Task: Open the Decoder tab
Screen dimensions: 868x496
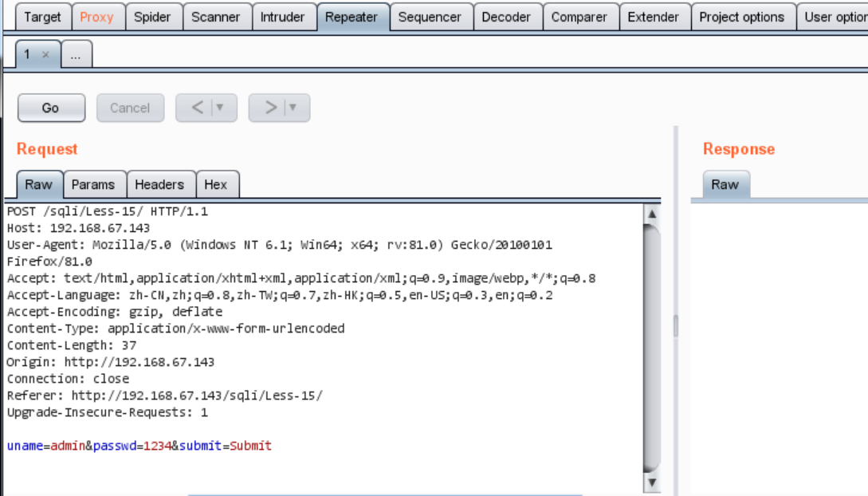Action: click(x=506, y=18)
